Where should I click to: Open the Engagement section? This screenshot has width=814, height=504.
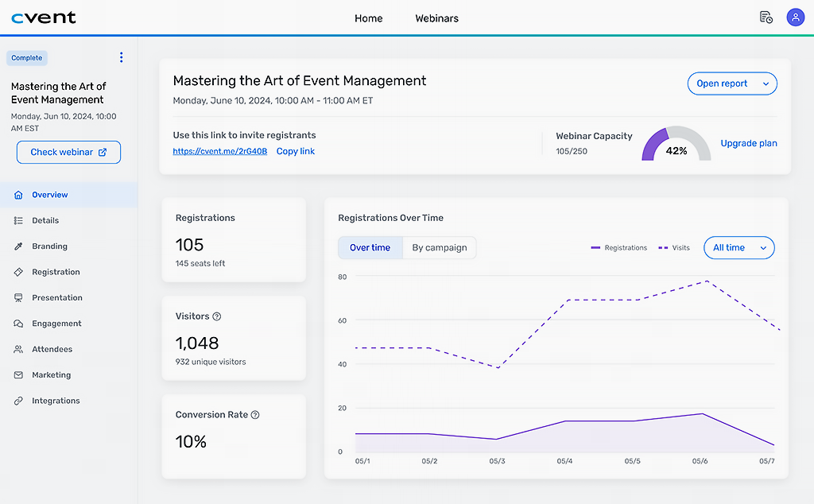69,324
